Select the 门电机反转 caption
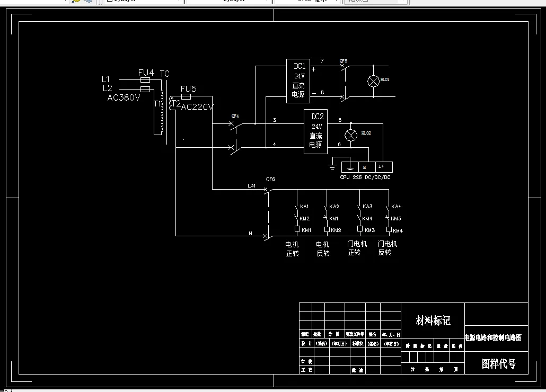This screenshot has width=546, height=392. [388, 248]
